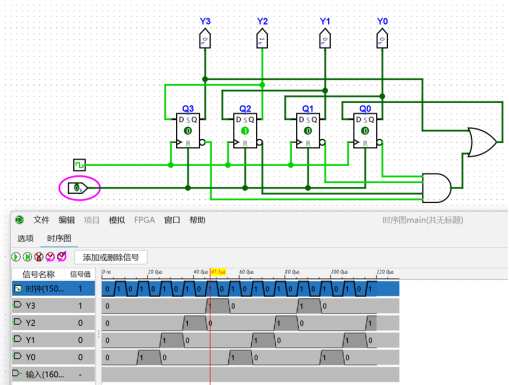Click the Logisim logo in timing window
Viewport: 509px width, 385px height.
[x=19, y=220]
